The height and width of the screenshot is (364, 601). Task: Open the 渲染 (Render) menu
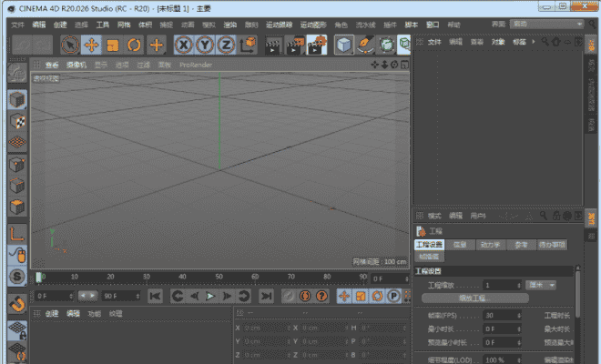(230, 25)
